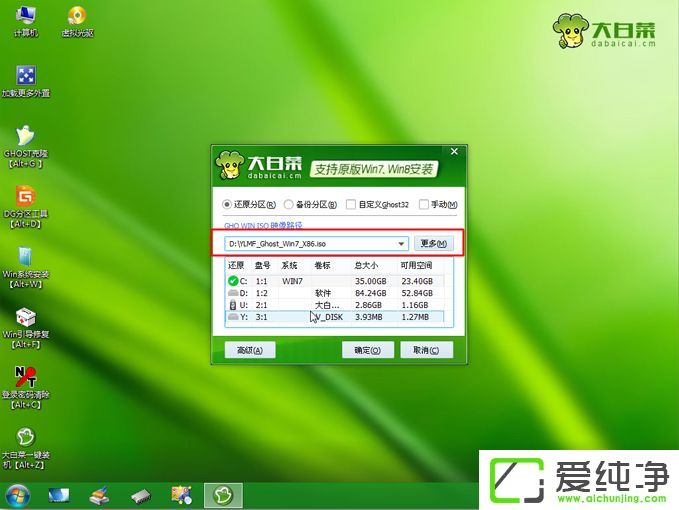Launch Win系统安装 [Alt+W] desktop icon
679x510 pixels.
26,268
